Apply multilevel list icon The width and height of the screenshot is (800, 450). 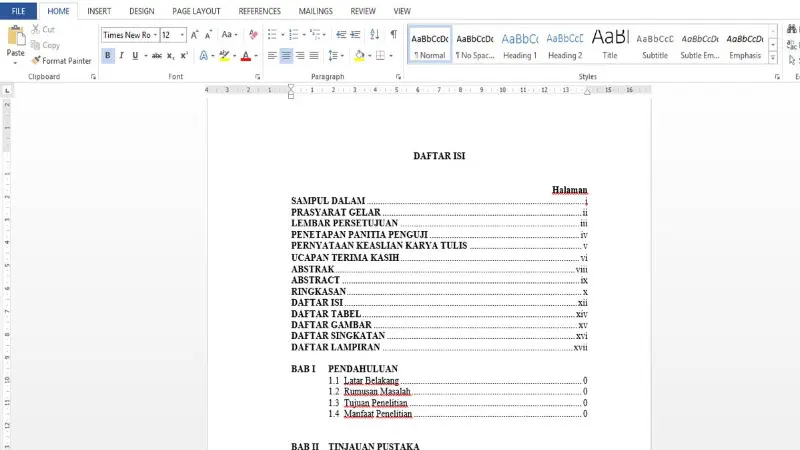[x=315, y=35]
